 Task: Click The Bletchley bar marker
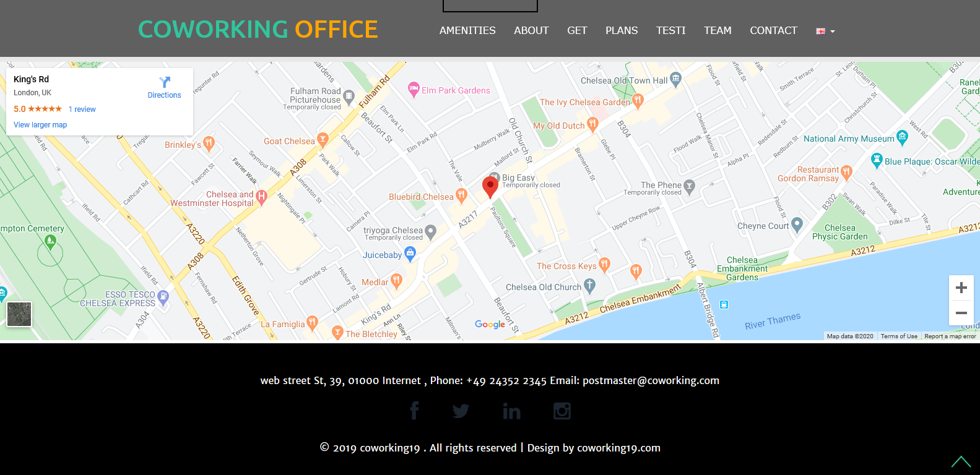point(337,333)
